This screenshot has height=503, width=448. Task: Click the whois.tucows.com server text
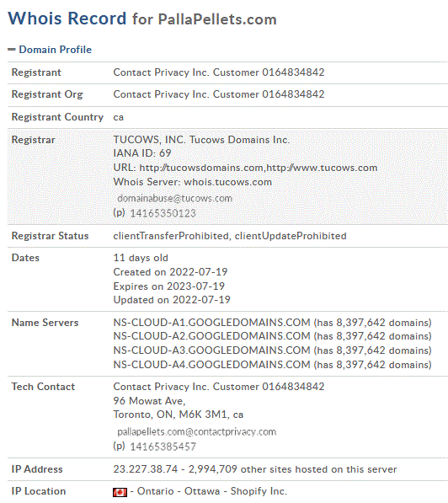(227, 182)
